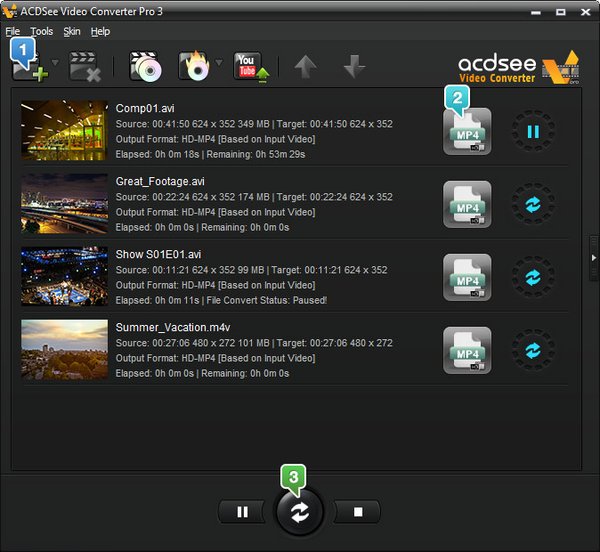The height and width of the screenshot is (552, 600).
Task: Start converting Show S01E01.avi
Action: point(533,277)
